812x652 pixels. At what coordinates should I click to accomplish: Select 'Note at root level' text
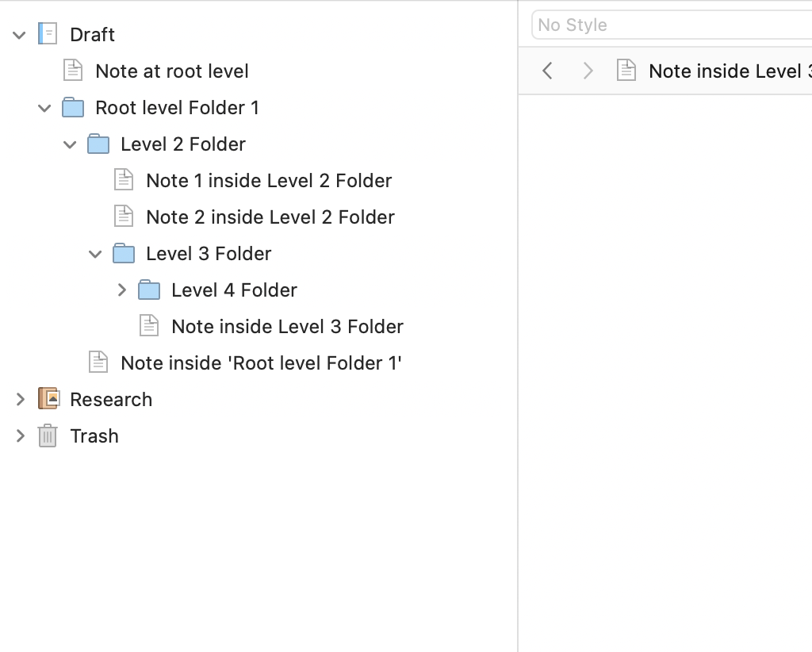[x=172, y=71]
